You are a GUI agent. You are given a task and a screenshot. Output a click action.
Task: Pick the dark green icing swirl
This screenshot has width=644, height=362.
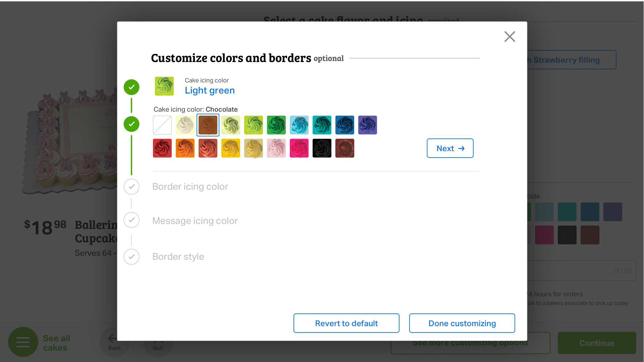[276, 125]
